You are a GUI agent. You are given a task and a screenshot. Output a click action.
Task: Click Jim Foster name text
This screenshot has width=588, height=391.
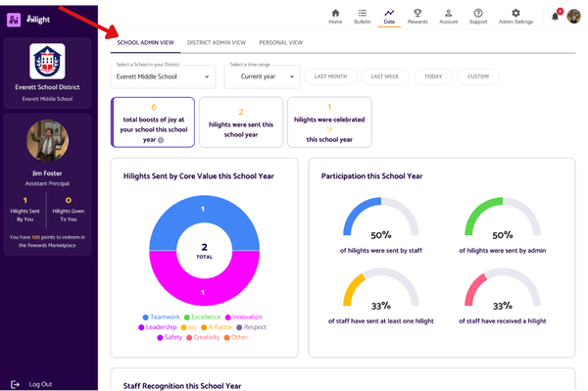(47, 173)
